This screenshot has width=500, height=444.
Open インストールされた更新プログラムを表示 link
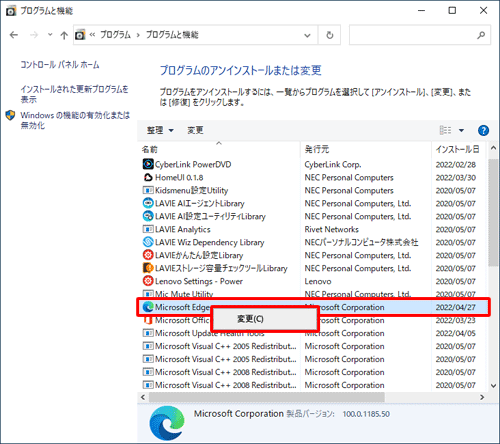coord(74,94)
